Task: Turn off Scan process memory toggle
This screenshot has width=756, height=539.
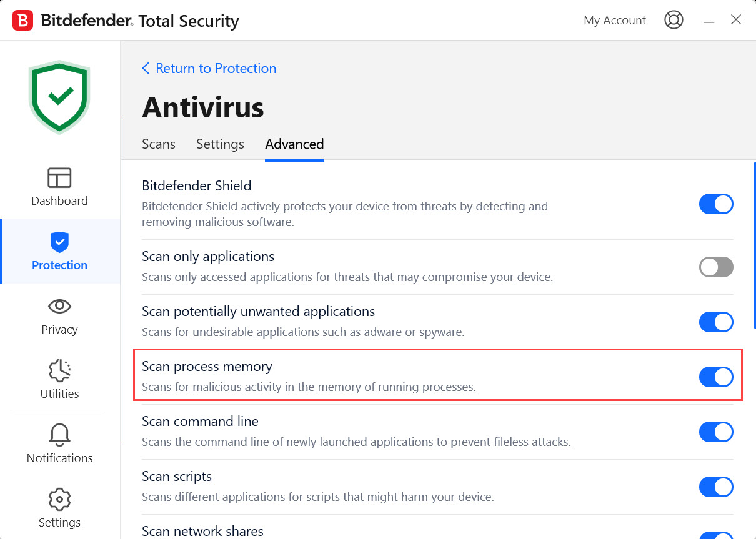Action: click(x=715, y=377)
